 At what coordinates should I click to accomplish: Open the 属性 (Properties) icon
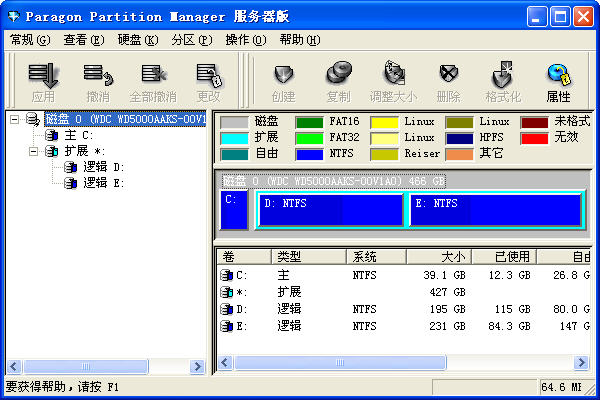(558, 74)
